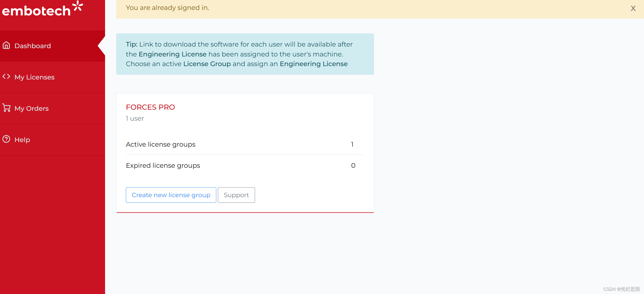Click the My Orders shopping cart icon
Screen dimensions: 644x294
point(6,108)
